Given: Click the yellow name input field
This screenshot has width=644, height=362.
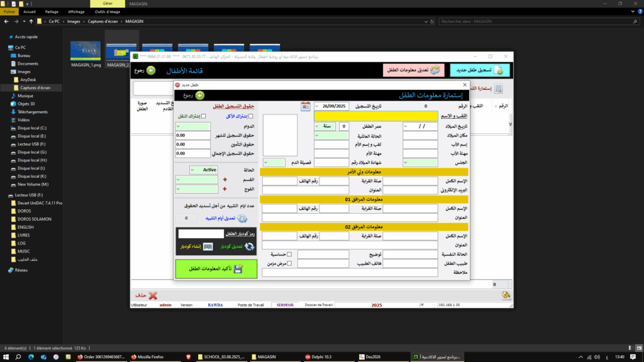Looking at the screenshot, I should [x=375, y=116].
